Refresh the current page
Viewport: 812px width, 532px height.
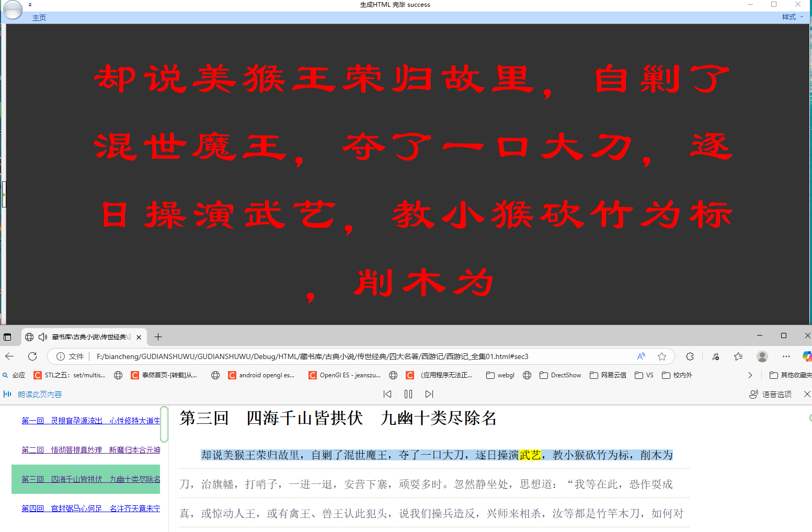pyautogui.click(x=32, y=356)
